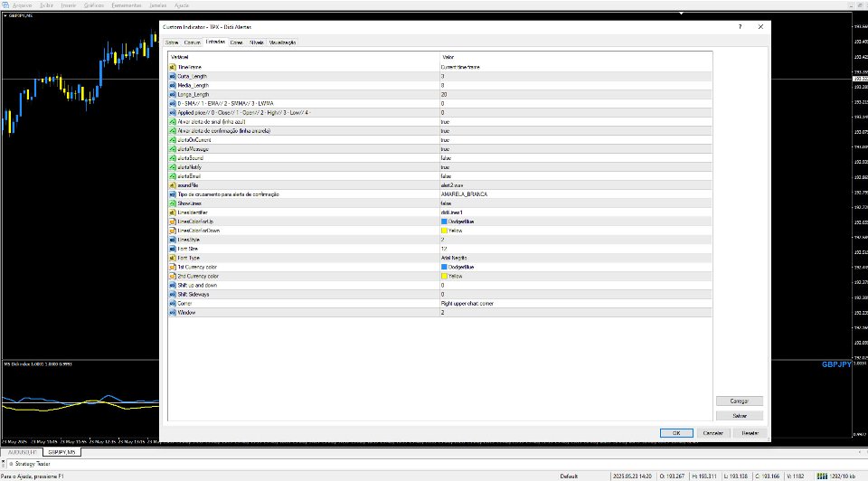Click the icon beside Tipo de cruzamento row
Image resolution: width=868 pixels, height=481 pixels.
(x=173, y=194)
